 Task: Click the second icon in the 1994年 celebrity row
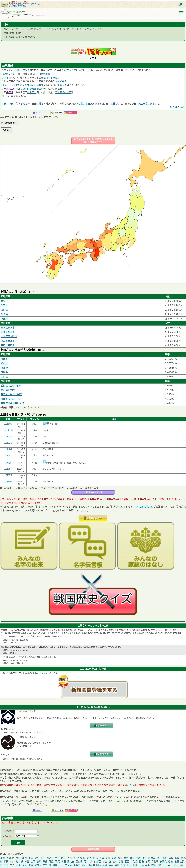click(x=48, y=423)
